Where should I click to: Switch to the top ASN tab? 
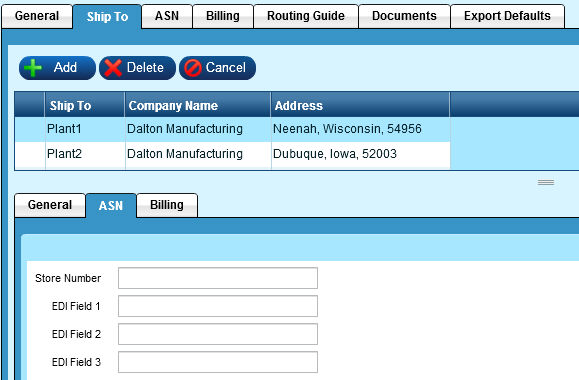click(167, 16)
